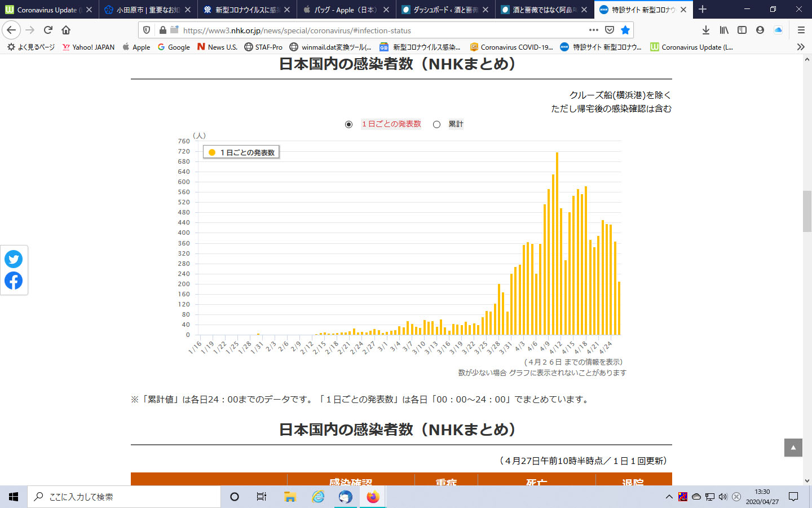Switch to the Coronavirus Update tab

pyautogui.click(x=48, y=10)
